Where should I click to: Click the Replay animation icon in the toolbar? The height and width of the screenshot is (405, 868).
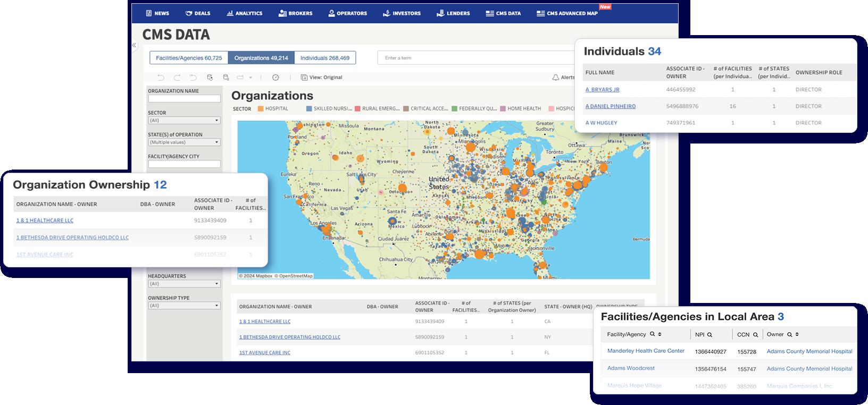coord(240,78)
